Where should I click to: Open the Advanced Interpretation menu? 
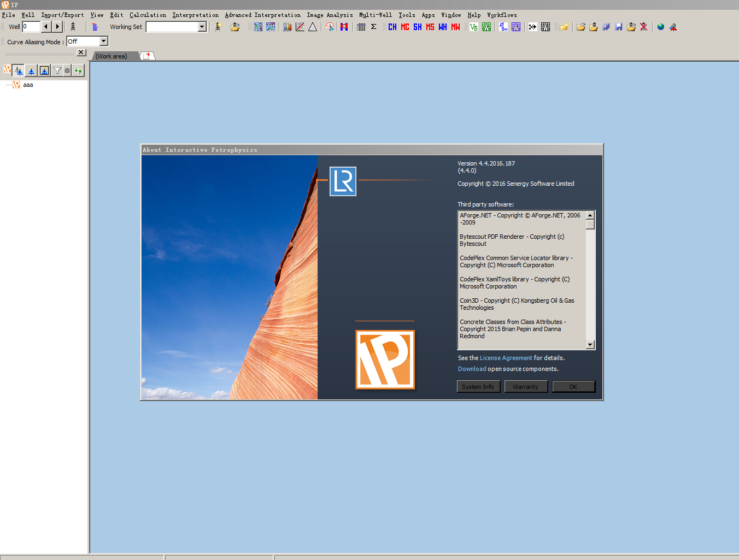coord(263,15)
